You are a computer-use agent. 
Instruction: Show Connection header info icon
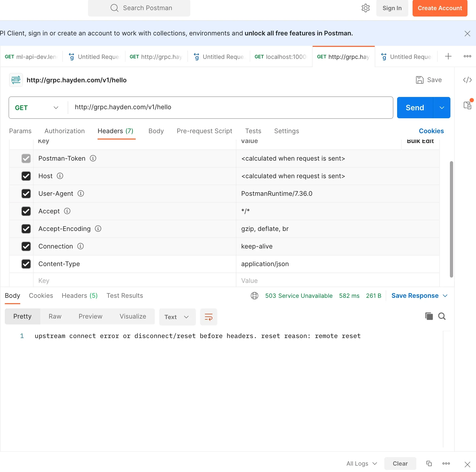[x=80, y=246]
